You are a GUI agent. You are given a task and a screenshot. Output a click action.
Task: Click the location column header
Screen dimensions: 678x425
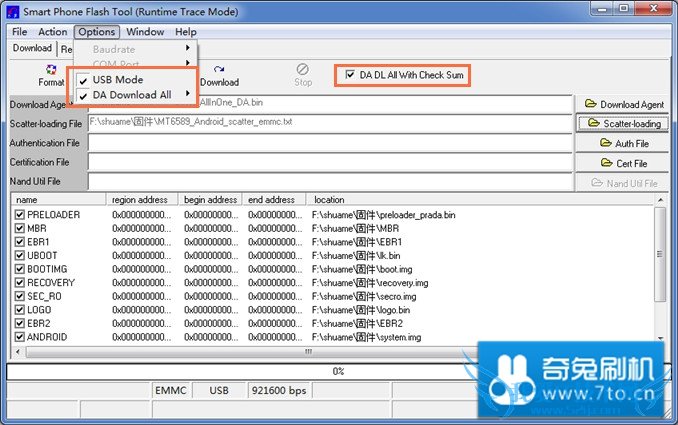[x=480, y=200]
